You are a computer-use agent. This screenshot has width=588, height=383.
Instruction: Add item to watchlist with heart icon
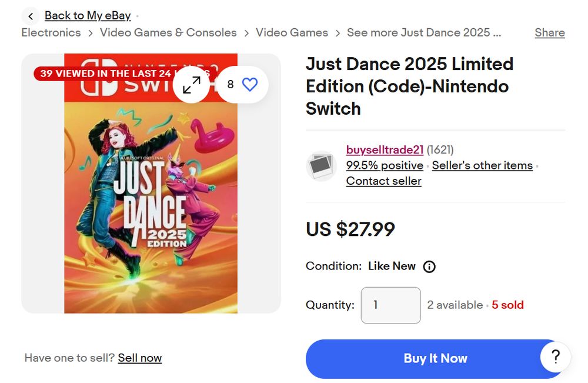pos(250,85)
